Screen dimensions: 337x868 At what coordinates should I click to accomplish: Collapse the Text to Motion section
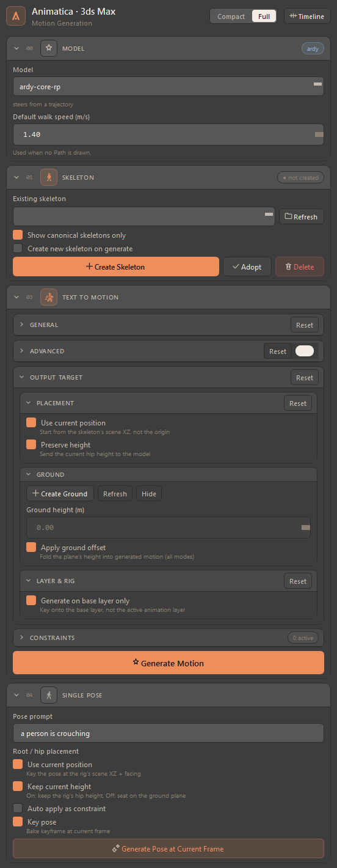click(x=16, y=297)
